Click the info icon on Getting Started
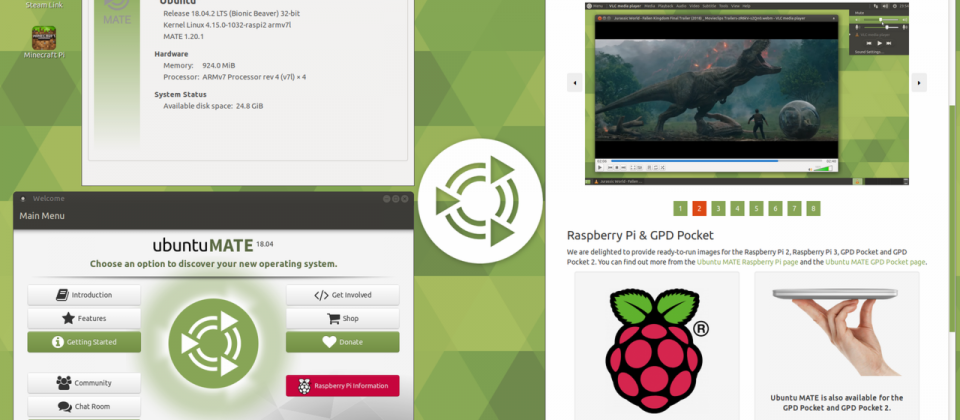Screen dimensions: 960x420 point(58,342)
